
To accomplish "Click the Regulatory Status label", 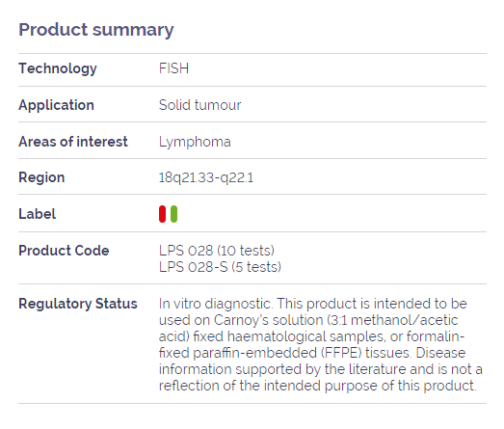I will [78, 304].
